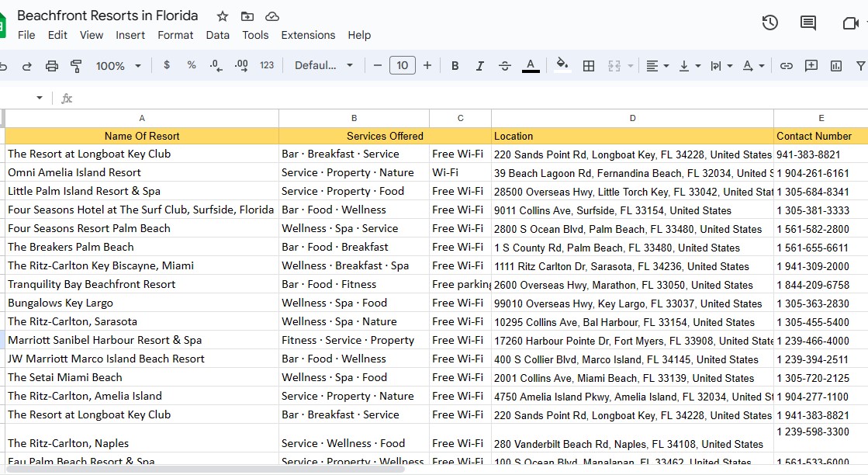Toggle Strikethrough formatting

point(505,66)
